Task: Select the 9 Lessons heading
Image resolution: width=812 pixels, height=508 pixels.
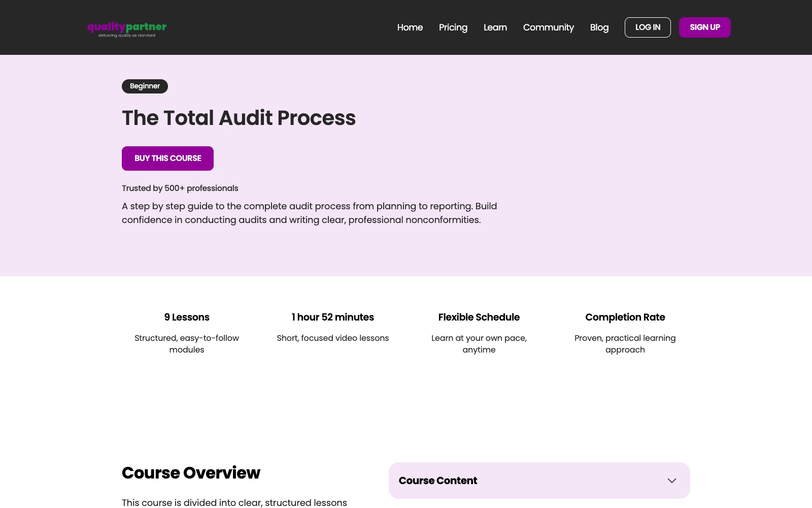Action: [187, 317]
